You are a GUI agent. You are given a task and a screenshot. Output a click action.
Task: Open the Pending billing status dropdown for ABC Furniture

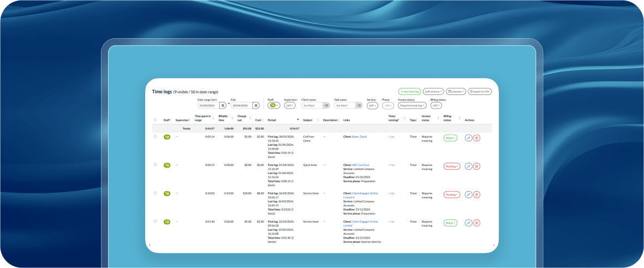[x=451, y=166]
